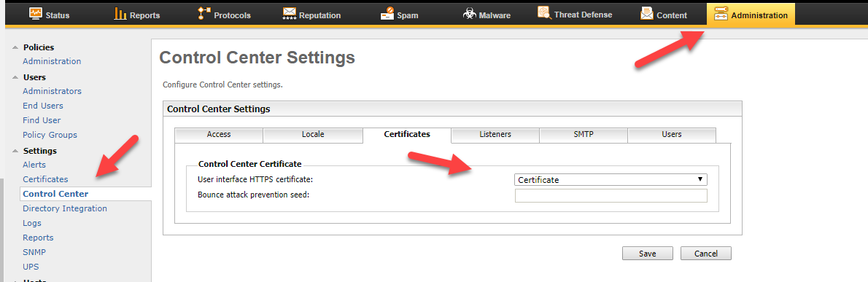Open the Alerts settings link
The height and width of the screenshot is (282, 868).
[x=34, y=165]
